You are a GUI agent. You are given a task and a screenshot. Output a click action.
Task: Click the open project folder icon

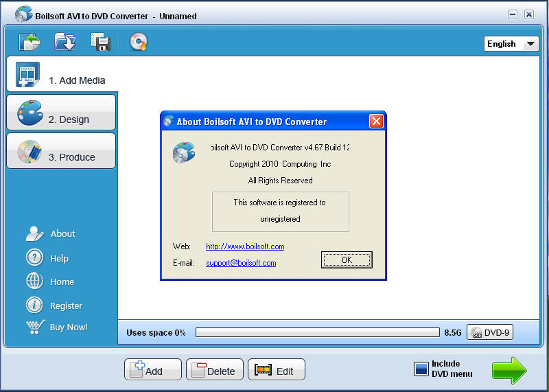65,42
